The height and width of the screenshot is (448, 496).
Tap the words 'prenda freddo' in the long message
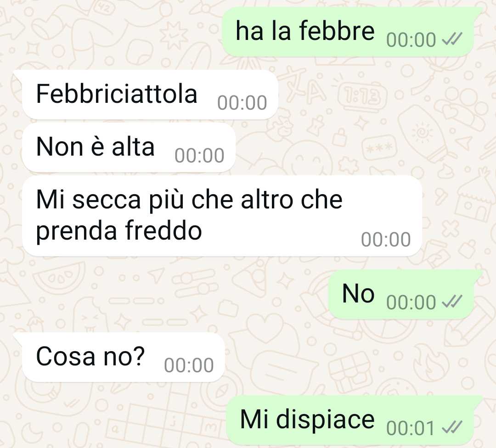pos(119,231)
